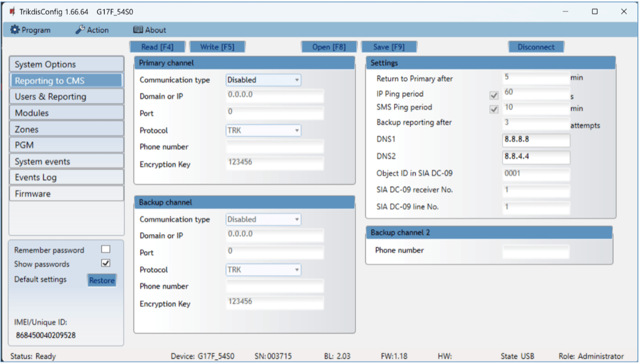Image resolution: width=639 pixels, height=364 pixels.
Task: Click the DNS1 input field
Action: (536, 140)
